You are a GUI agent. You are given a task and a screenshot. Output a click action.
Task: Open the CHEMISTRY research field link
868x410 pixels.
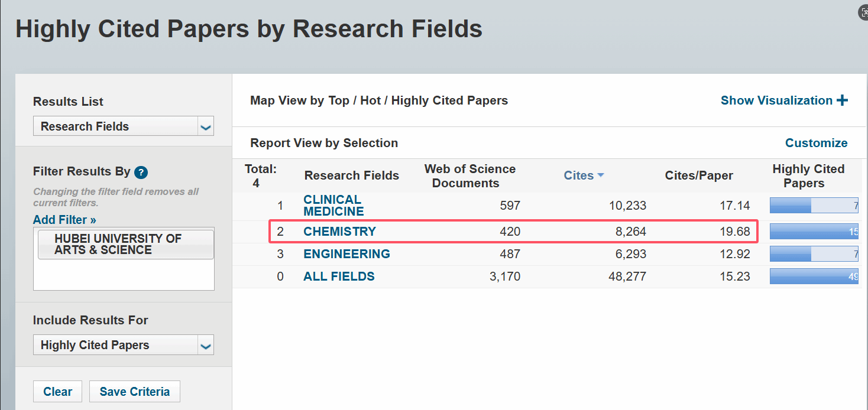coord(339,232)
